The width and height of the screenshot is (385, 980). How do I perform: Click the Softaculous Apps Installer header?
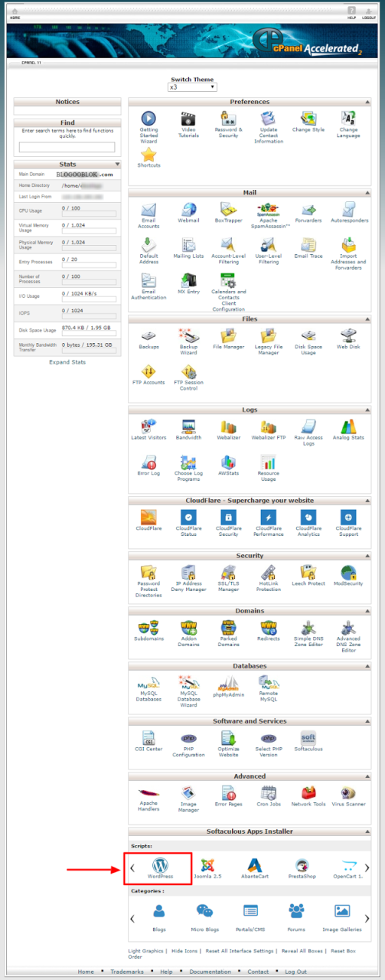250,831
